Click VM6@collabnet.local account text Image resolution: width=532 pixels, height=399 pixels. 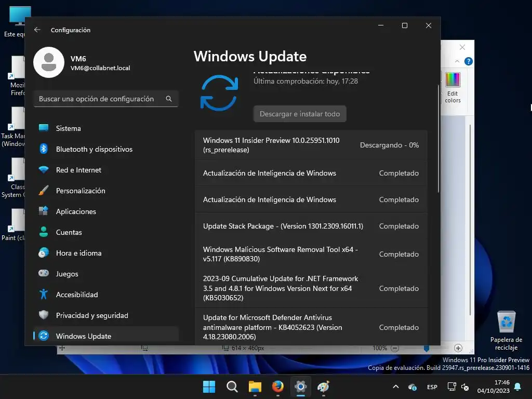(x=100, y=68)
